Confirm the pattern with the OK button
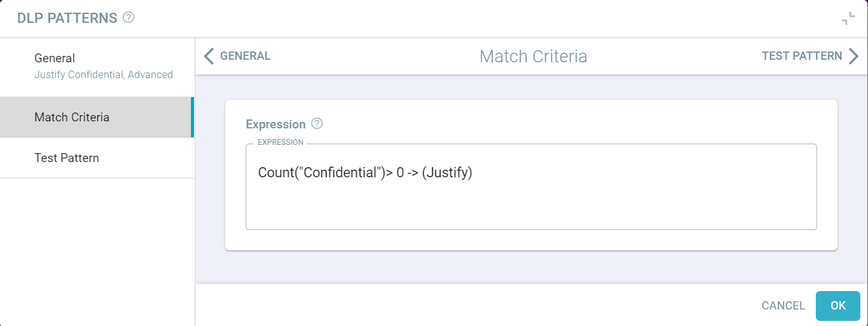The height and width of the screenshot is (326, 868). coord(838,306)
